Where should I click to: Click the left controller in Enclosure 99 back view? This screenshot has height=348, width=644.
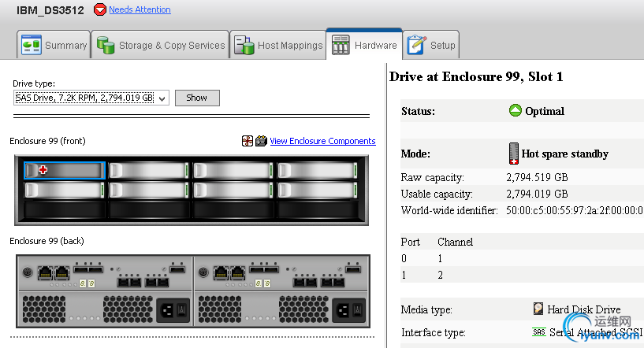click(105, 274)
